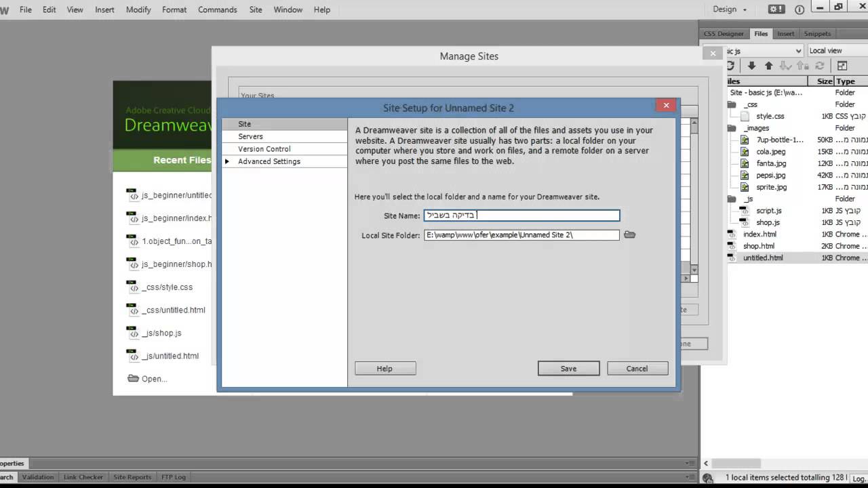This screenshot has width=868, height=488.
Task: Click the Get files down-arrow icon
Action: pos(751,66)
